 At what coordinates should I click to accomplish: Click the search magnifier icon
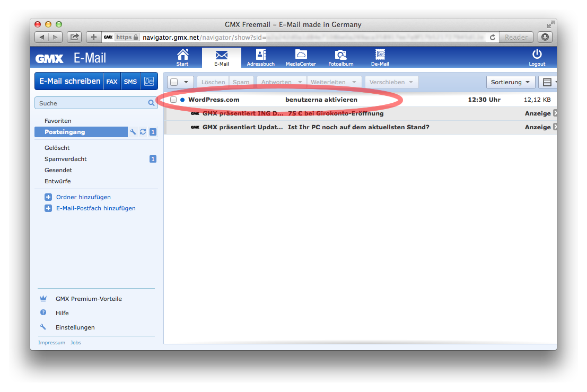(151, 103)
